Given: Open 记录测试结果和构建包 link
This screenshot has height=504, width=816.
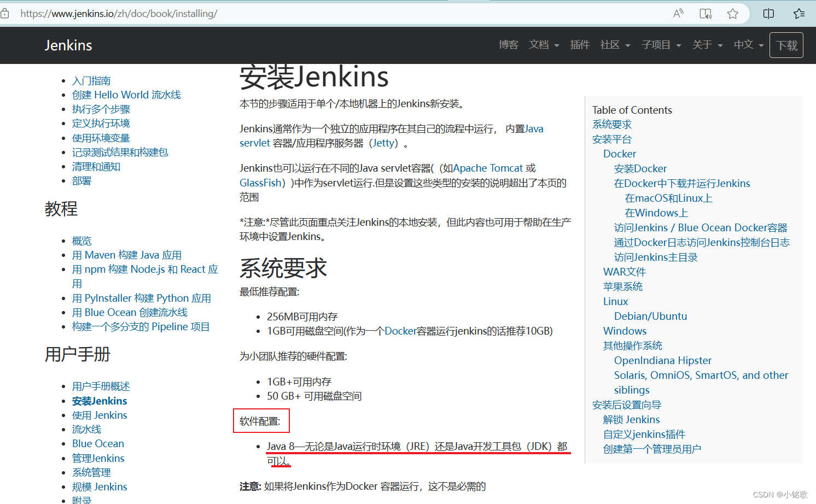Looking at the screenshot, I should tap(120, 153).
